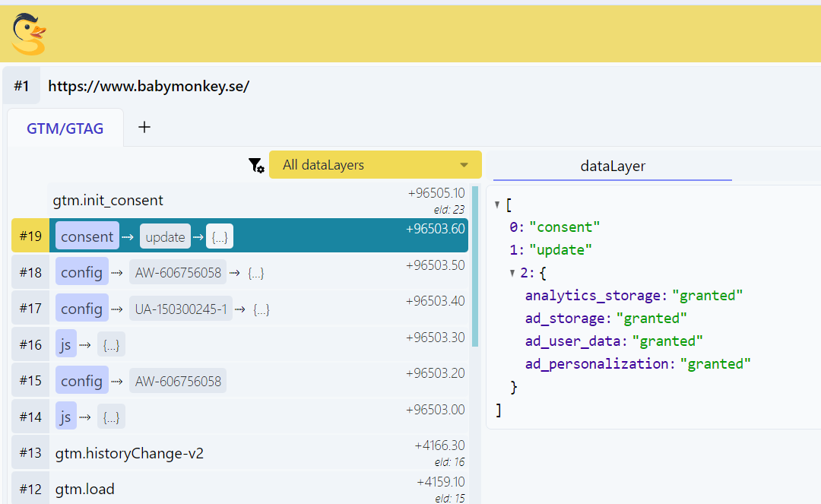
Task: Collapse the object at index 2 triangle
Action: point(512,273)
